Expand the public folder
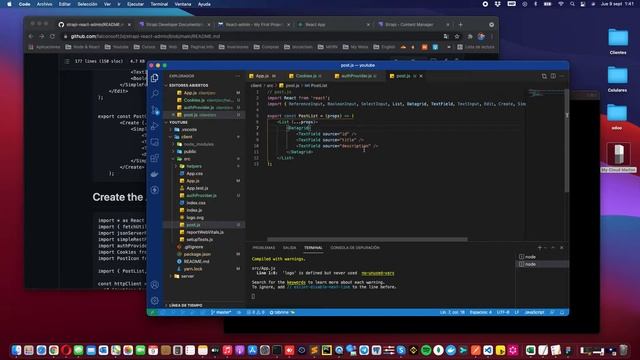Image resolution: width=640 pixels, height=360 pixels. click(x=190, y=151)
